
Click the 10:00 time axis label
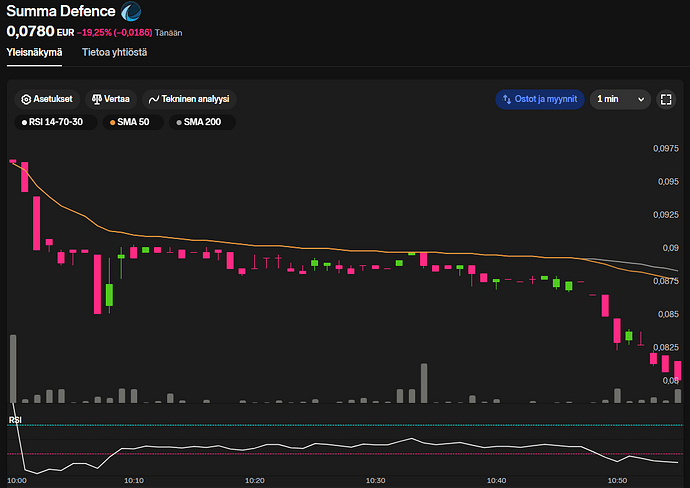(17, 481)
